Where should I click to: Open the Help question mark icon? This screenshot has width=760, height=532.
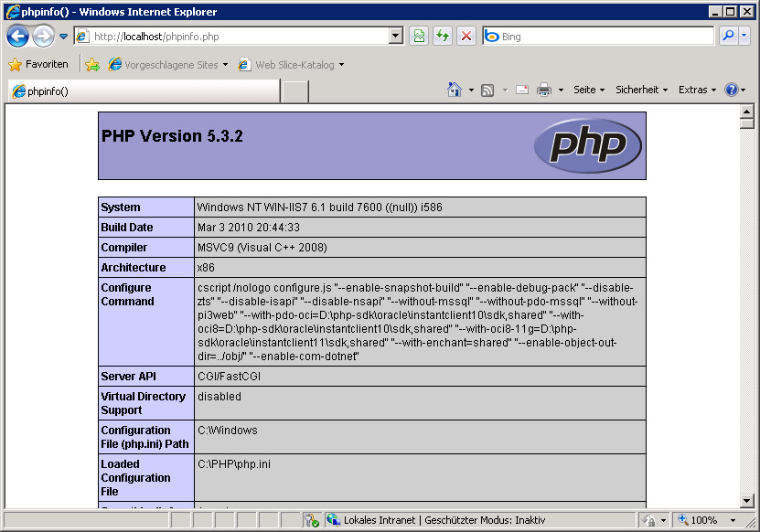point(731,90)
